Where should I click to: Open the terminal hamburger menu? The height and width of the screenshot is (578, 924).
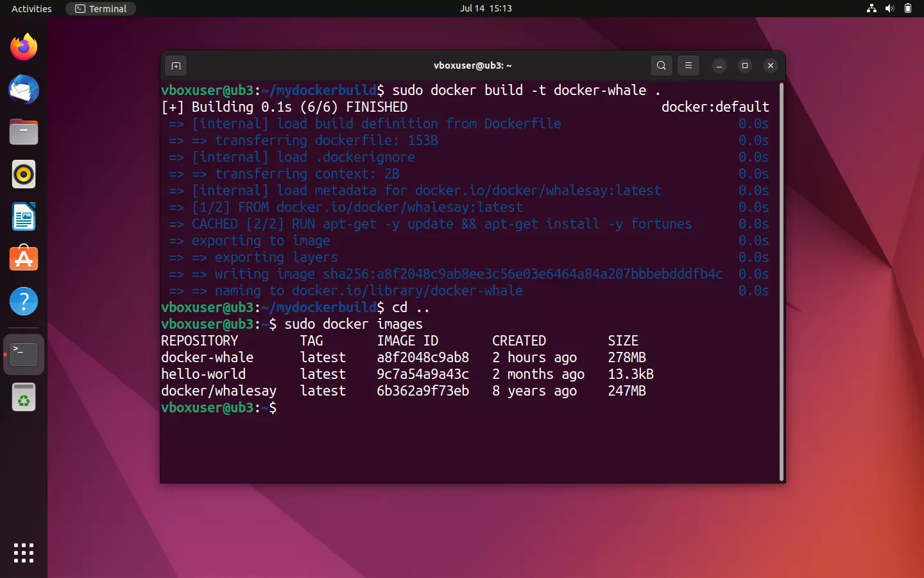(688, 66)
